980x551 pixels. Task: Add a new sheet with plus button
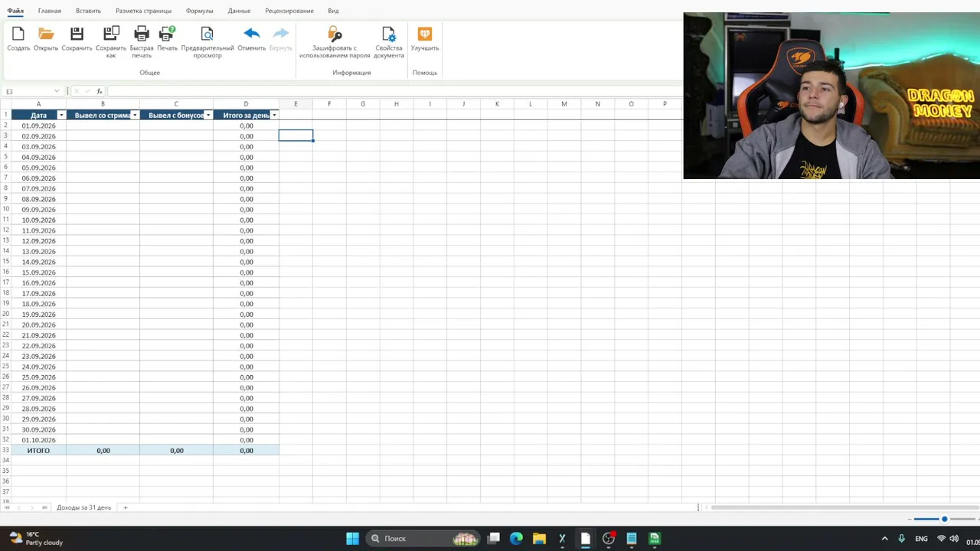[x=126, y=507]
